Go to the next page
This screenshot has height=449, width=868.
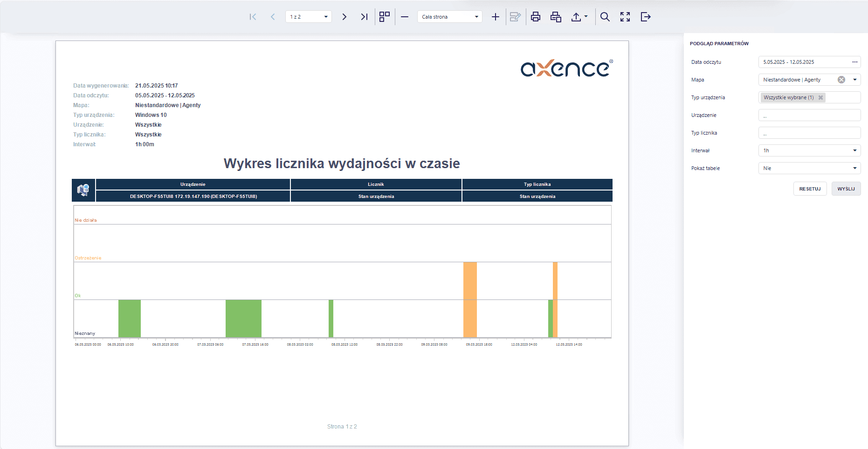coord(344,17)
